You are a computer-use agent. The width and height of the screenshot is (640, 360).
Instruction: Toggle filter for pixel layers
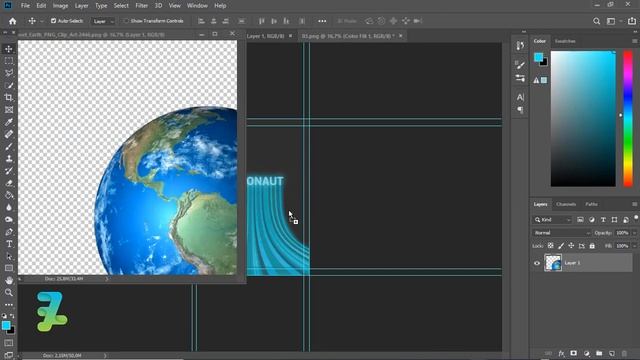click(580, 220)
